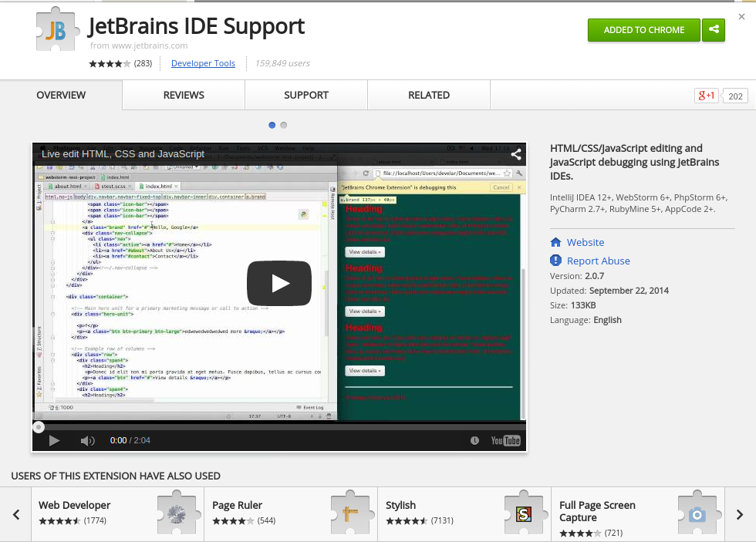756x542 pixels.
Task: Click the home icon beside Website
Action: [x=556, y=242]
